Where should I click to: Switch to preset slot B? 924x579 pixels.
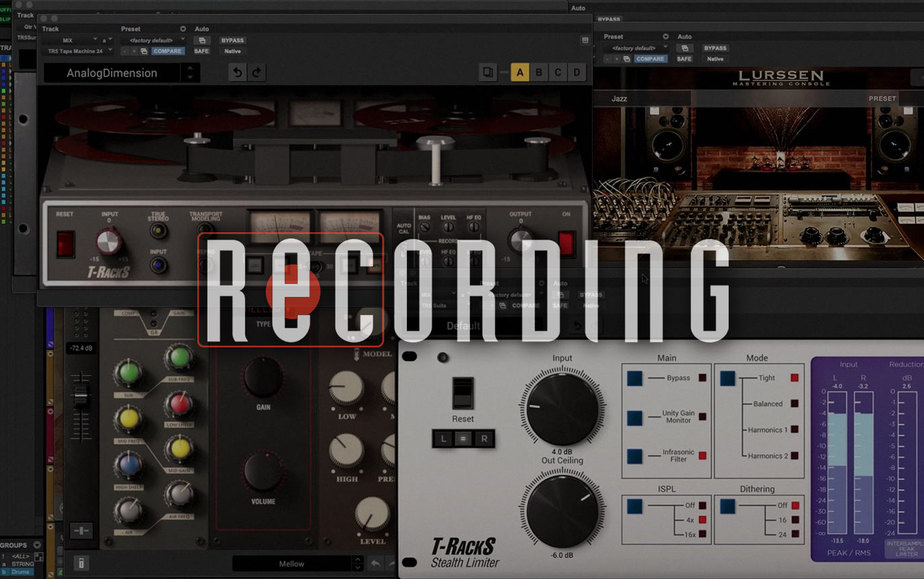click(x=539, y=73)
